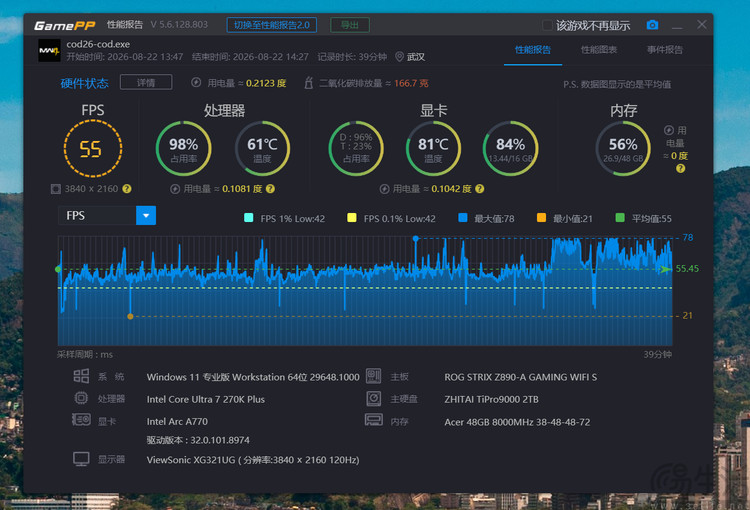Image resolution: width=750 pixels, height=510 pixels.
Task: Click the location pin icon beside 武汉
Action: point(399,57)
